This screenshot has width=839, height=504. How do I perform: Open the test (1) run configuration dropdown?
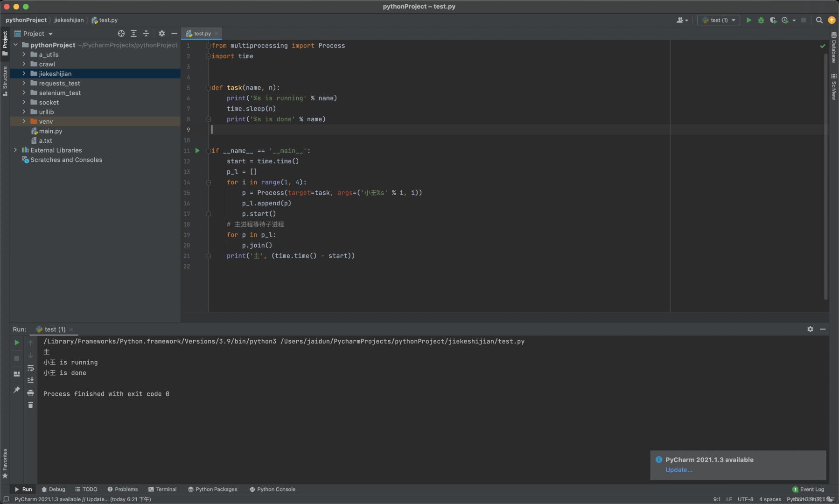tap(719, 20)
